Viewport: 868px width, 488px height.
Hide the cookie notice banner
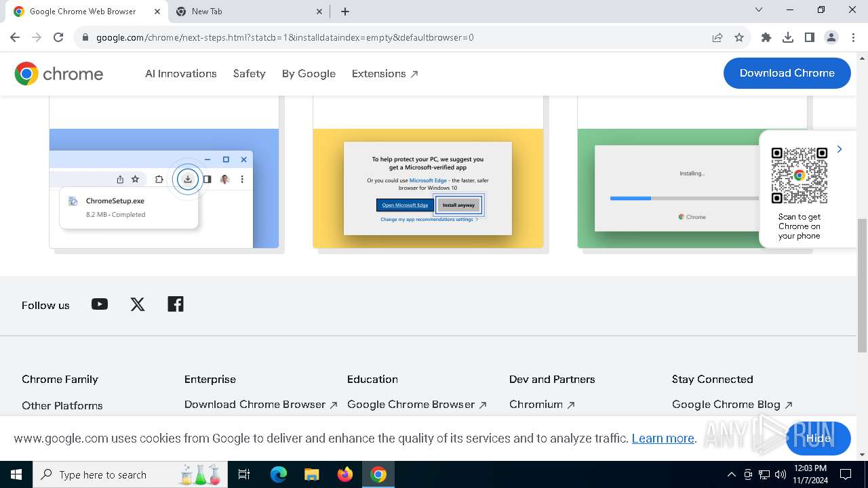coord(818,438)
